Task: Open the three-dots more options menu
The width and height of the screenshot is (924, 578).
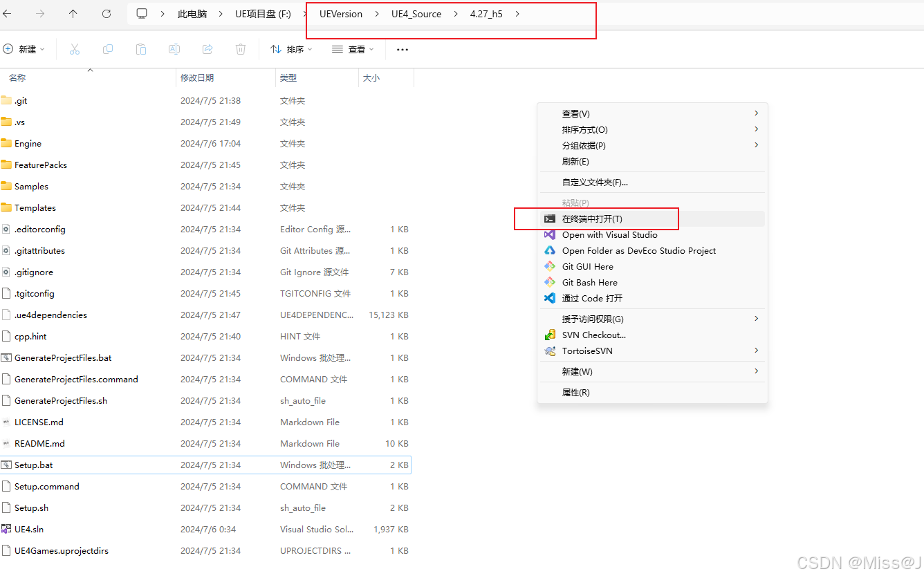Action: [403, 50]
